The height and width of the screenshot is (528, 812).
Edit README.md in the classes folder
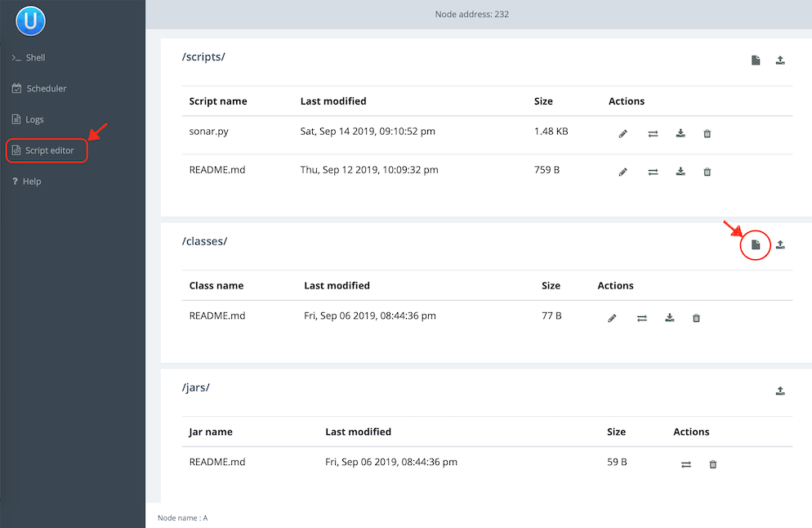pos(612,318)
